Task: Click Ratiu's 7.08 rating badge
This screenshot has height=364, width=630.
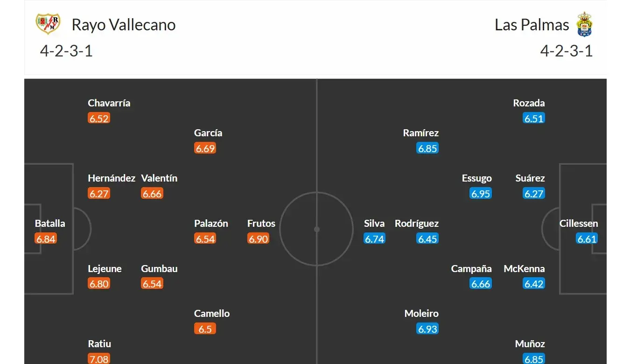Action: point(99,359)
